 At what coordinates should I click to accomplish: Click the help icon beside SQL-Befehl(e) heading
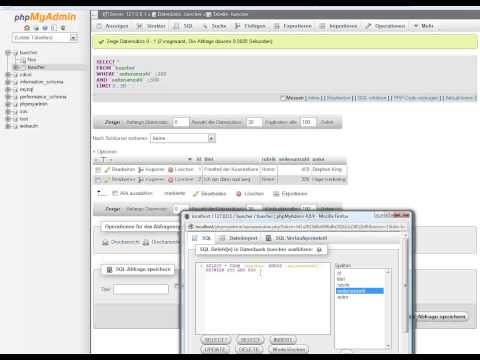click(x=319, y=250)
